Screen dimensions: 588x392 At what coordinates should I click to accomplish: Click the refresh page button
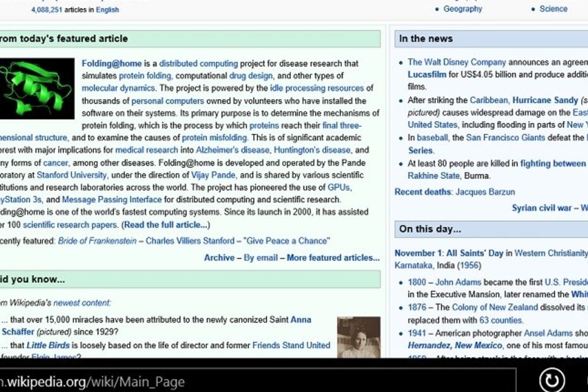click(552, 381)
